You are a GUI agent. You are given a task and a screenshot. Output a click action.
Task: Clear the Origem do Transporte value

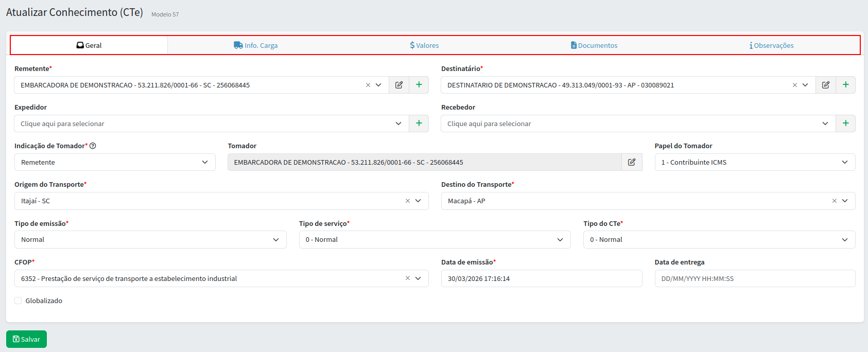point(408,201)
